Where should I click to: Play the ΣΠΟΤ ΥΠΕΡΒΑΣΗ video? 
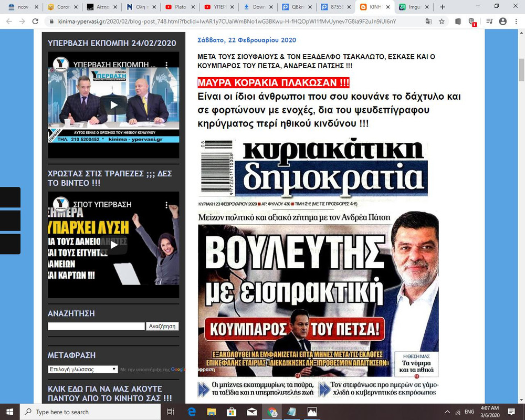coord(113,245)
